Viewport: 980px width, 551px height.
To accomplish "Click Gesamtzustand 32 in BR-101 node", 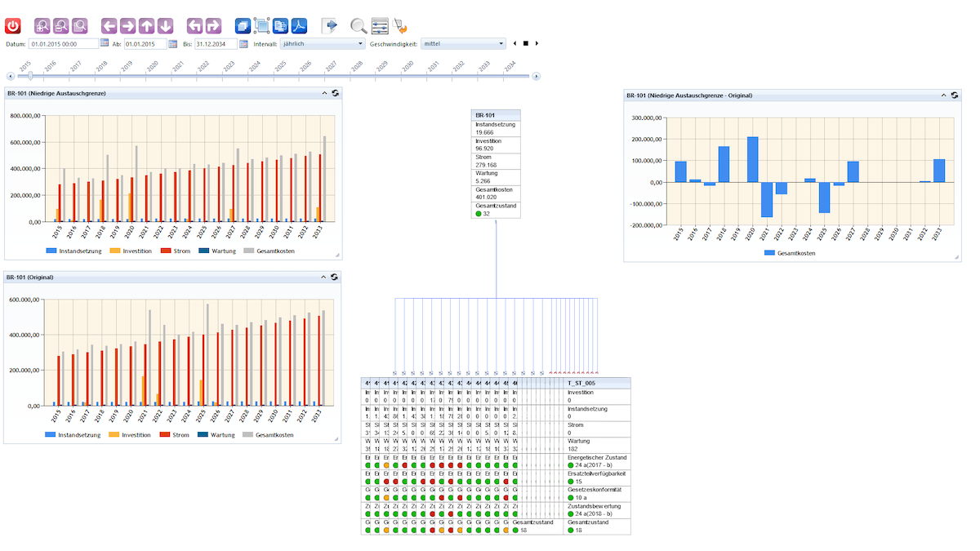I will click(496, 211).
